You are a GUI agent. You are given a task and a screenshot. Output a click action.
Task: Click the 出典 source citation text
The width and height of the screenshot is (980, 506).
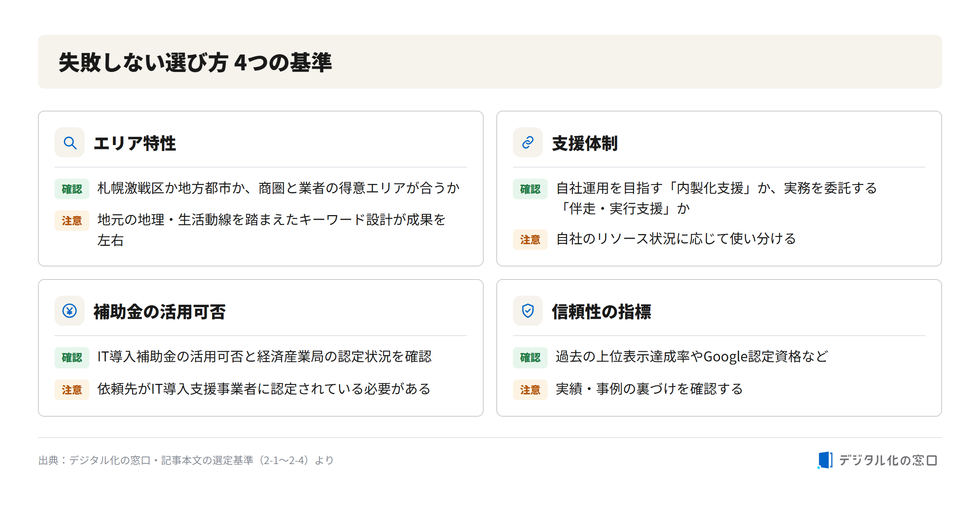point(186,460)
